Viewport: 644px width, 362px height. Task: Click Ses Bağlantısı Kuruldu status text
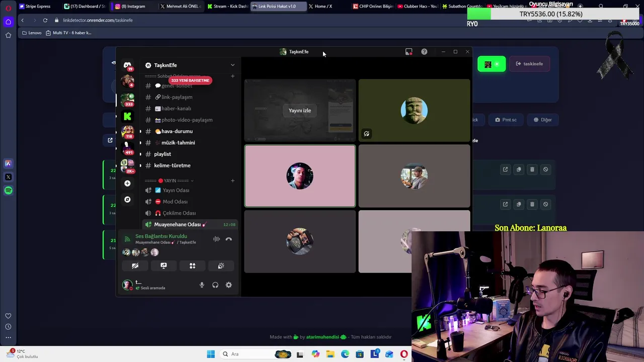pos(161,236)
